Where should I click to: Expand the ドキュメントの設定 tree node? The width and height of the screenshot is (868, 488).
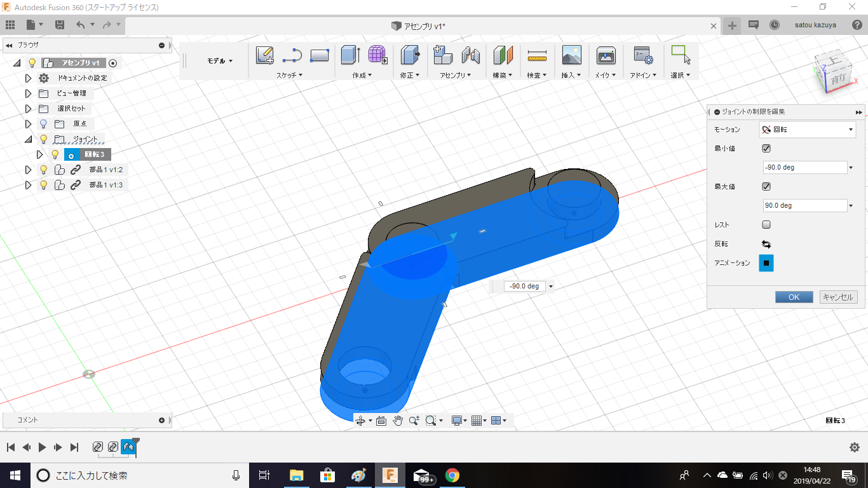click(28, 78)
